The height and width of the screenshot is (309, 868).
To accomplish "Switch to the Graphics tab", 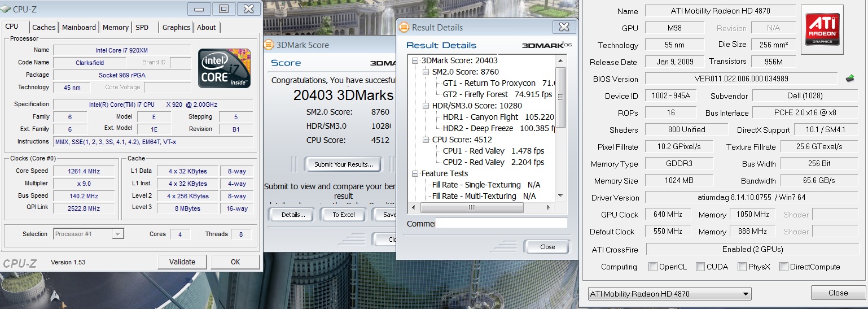I will 177,27.
